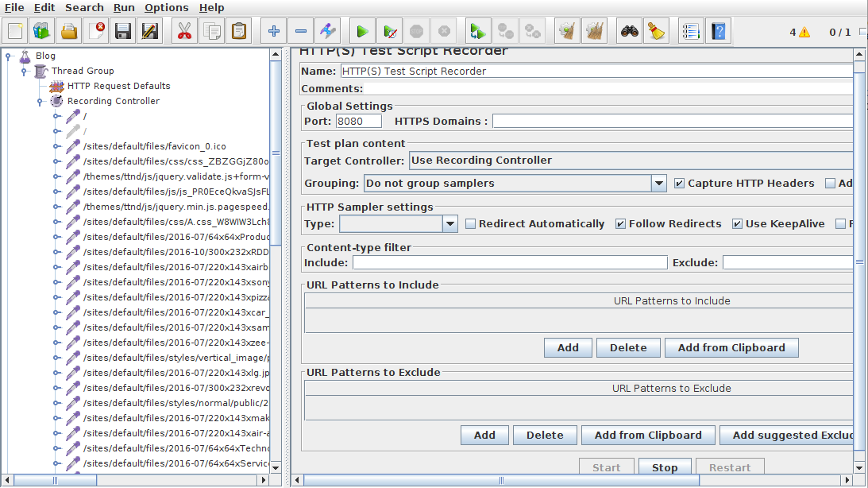Select the Thread Group tree item

coord(83,71)
